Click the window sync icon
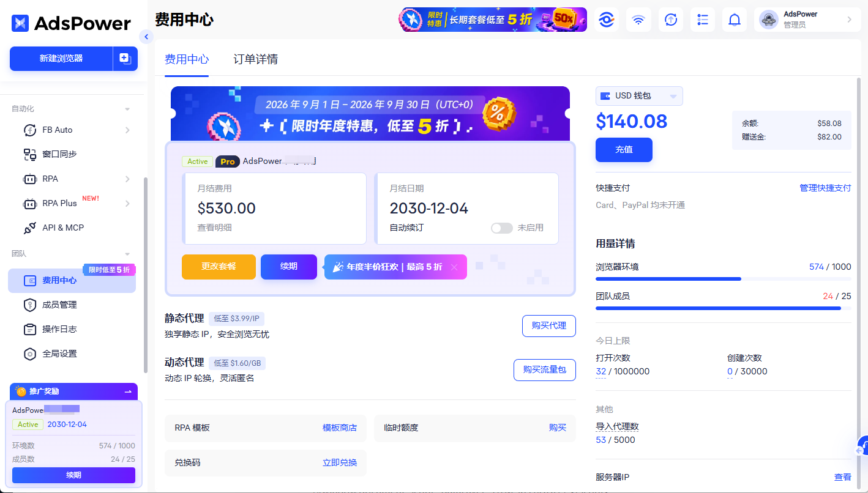This screenshot has width=868, height=493. pyautogui.click(x=30, y=154)
